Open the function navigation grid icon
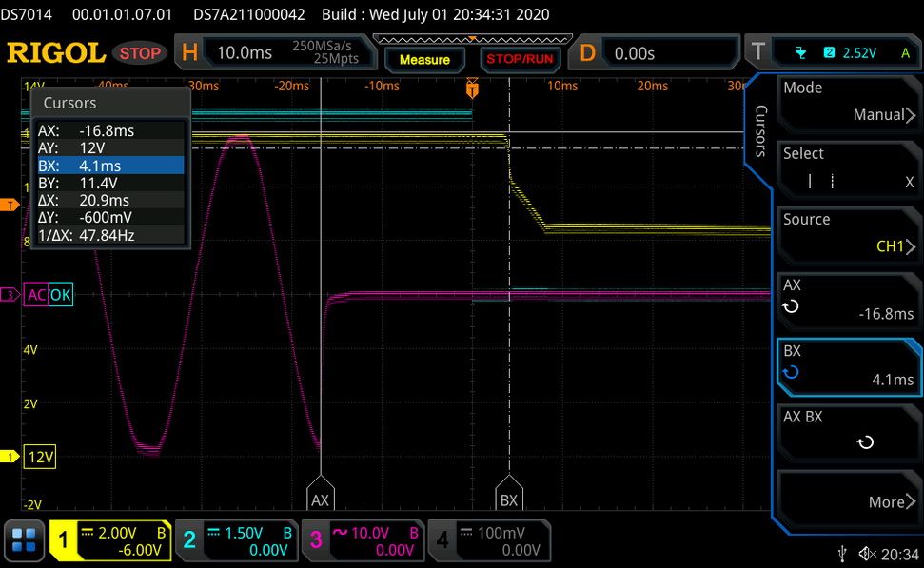 pyautogui.click(x=24, y=540)
